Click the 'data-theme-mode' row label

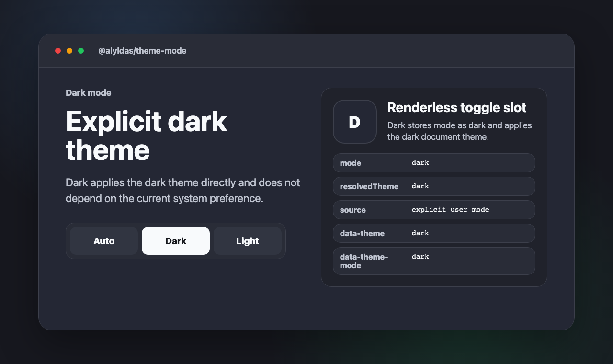pos(364,261)
